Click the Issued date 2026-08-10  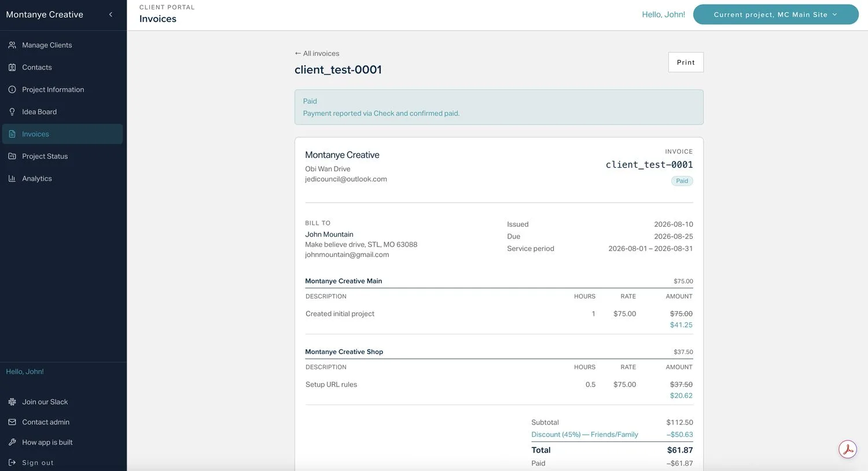pos(674,225)
